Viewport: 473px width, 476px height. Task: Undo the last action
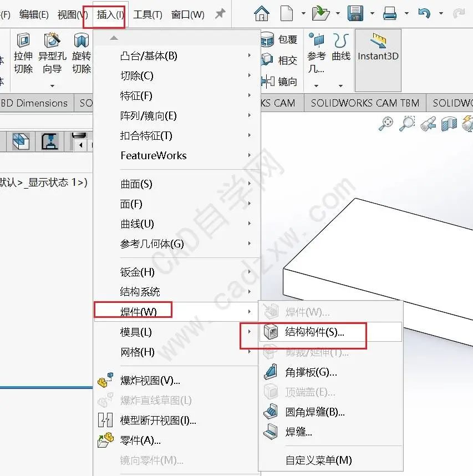424,13
